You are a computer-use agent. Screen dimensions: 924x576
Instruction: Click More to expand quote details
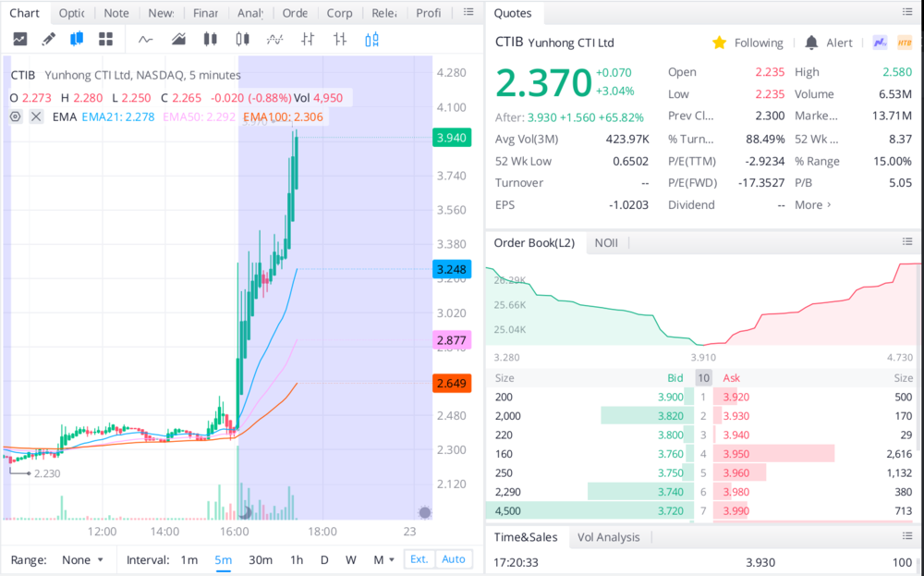click(x=813, y=205)
